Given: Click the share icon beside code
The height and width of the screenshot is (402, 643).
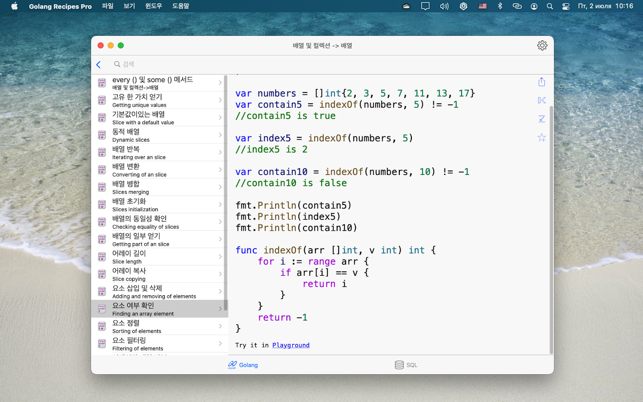Looking at the screenshot, I should click(x=542, y=82).
